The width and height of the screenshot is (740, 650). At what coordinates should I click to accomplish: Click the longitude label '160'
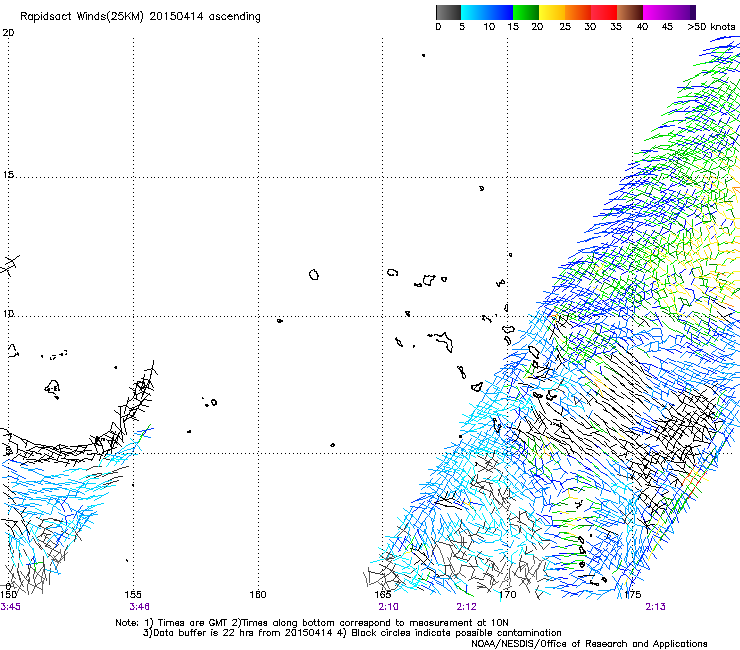pyautogui.click(x=258, y=594)
